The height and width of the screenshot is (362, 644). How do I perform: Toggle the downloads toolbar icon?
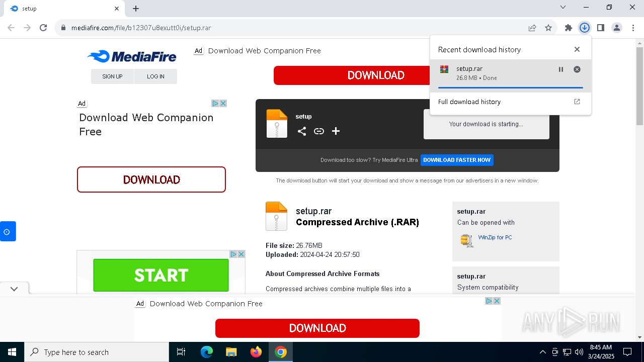point(585,28)
